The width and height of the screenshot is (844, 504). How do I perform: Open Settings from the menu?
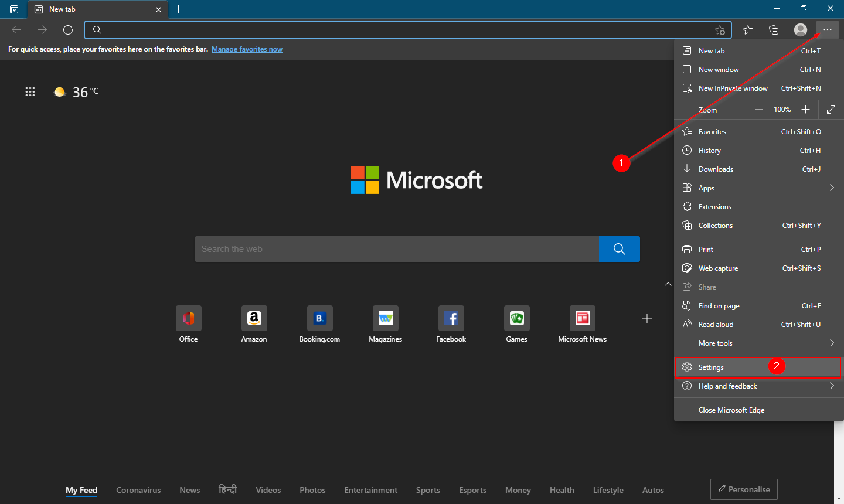[x=759, y=367]
